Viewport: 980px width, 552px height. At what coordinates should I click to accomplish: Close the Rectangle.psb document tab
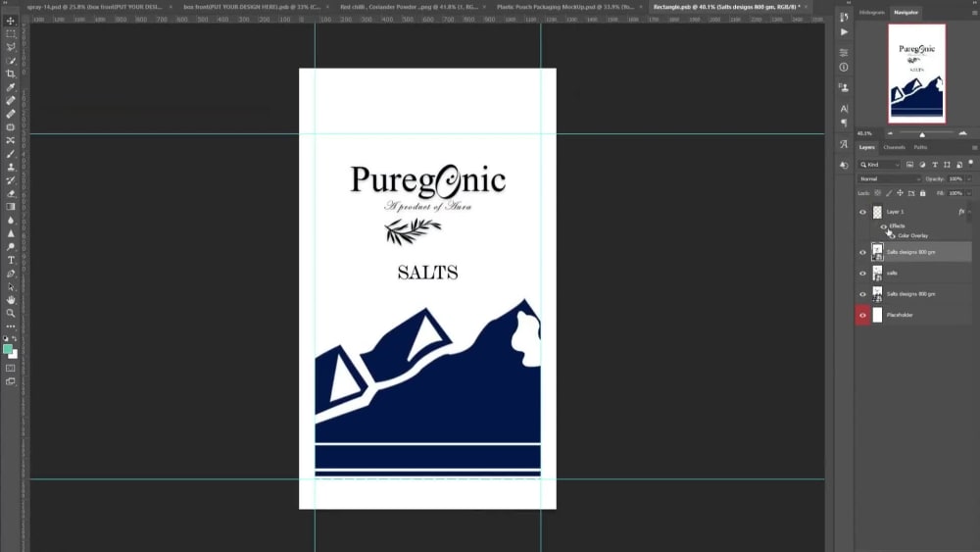click(x=806, y=7)
